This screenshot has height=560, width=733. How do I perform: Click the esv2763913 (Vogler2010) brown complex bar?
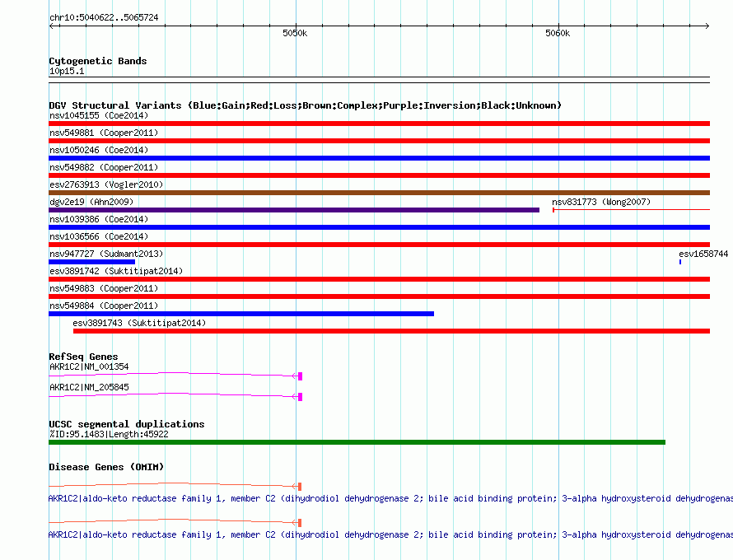pos(379,193)
